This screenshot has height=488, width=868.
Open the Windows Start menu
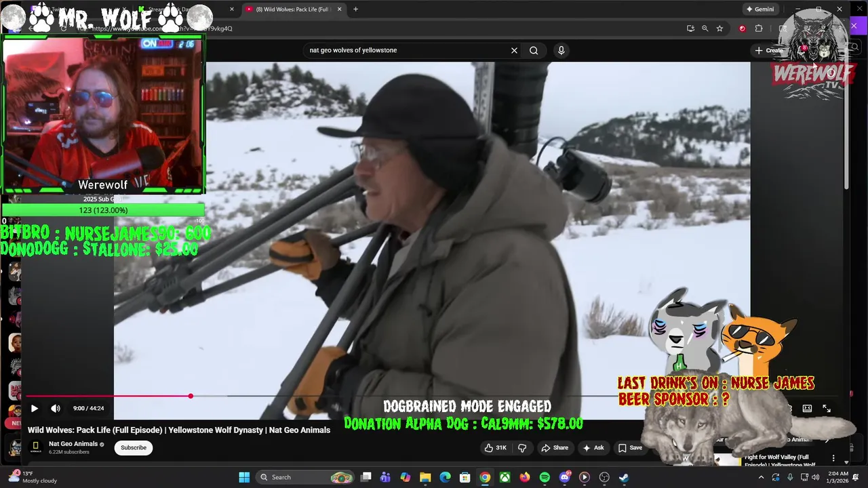tap(244, 477)
